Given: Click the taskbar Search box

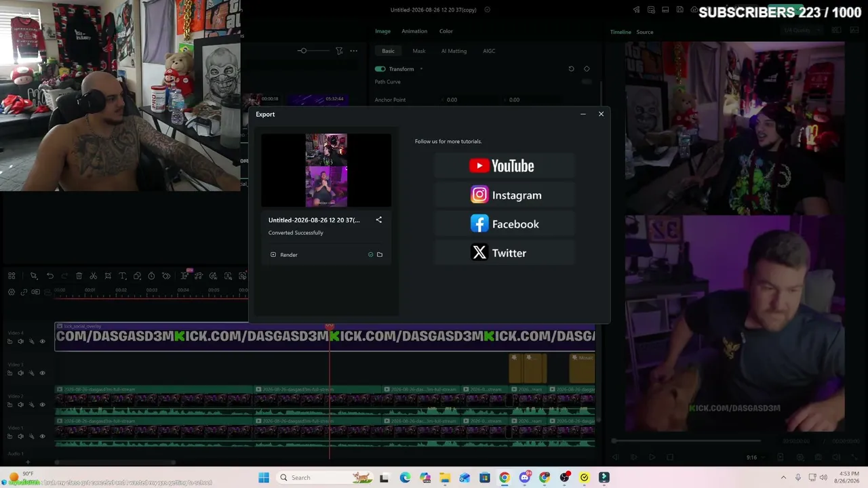Looking at the screenshot, I should tap(325, 478).
